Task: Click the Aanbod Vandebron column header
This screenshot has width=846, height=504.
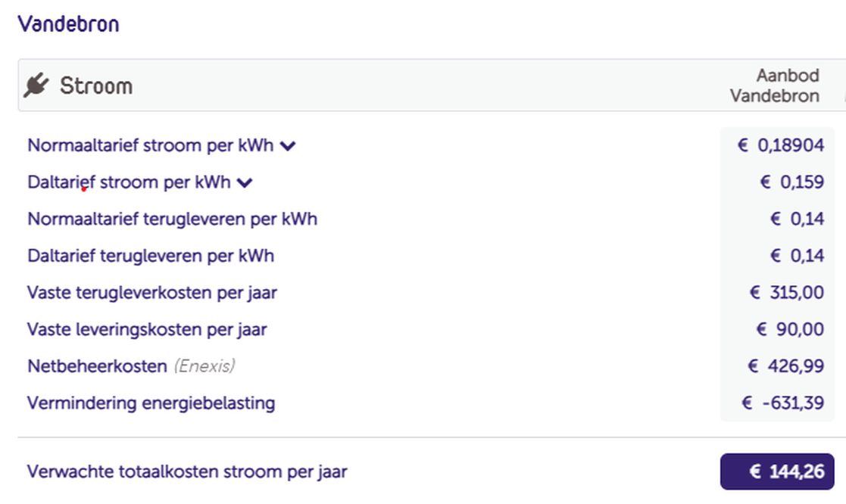Action: pyautogui.click(x=775, y=86)
